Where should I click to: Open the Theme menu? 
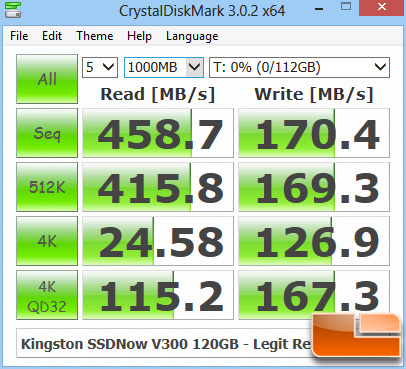tap(95, 36)
